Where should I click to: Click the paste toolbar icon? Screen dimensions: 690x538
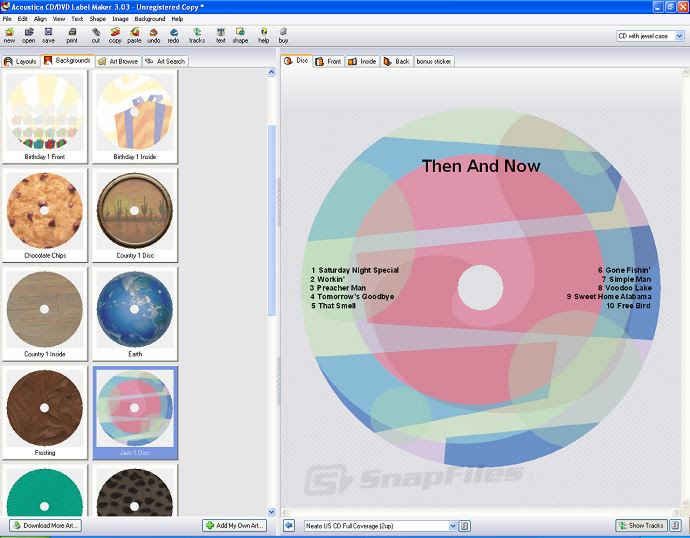coord(134,36)
